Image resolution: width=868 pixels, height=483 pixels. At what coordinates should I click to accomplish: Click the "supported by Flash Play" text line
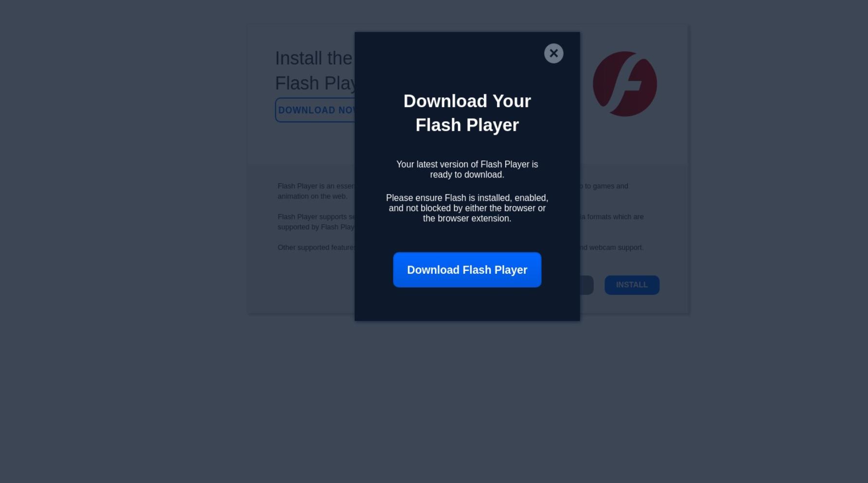pyautogui.click(x=316, y=227)
